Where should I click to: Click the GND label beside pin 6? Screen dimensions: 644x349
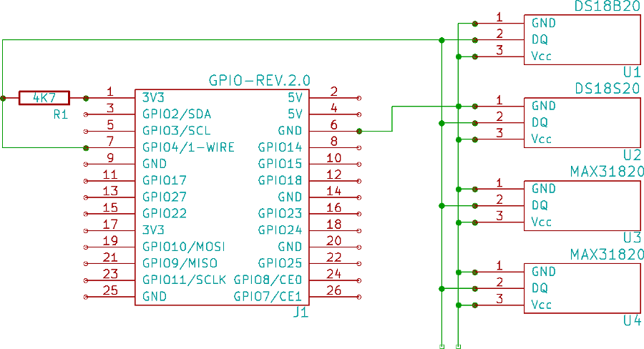coord(290,131)
